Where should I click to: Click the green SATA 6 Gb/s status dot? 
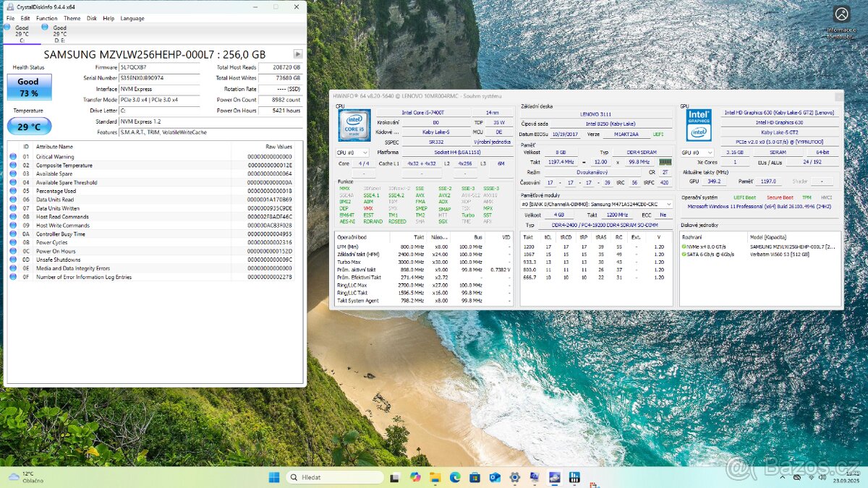(x=685, y=254)
